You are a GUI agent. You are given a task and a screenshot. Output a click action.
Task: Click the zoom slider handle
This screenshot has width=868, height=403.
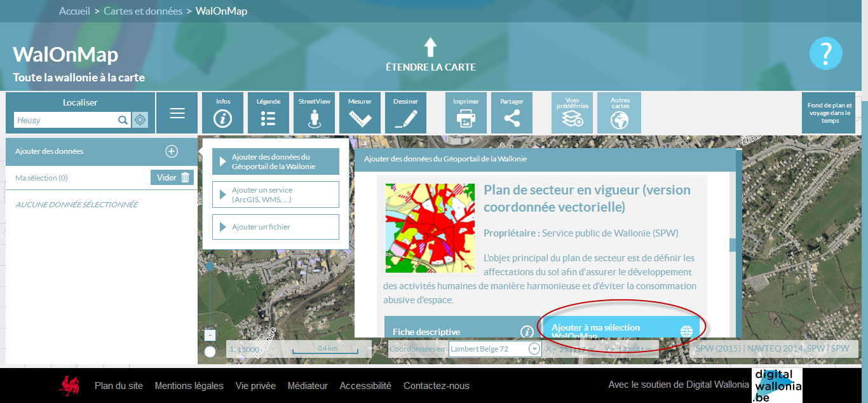pyautogui.click(x=210, y=266)
